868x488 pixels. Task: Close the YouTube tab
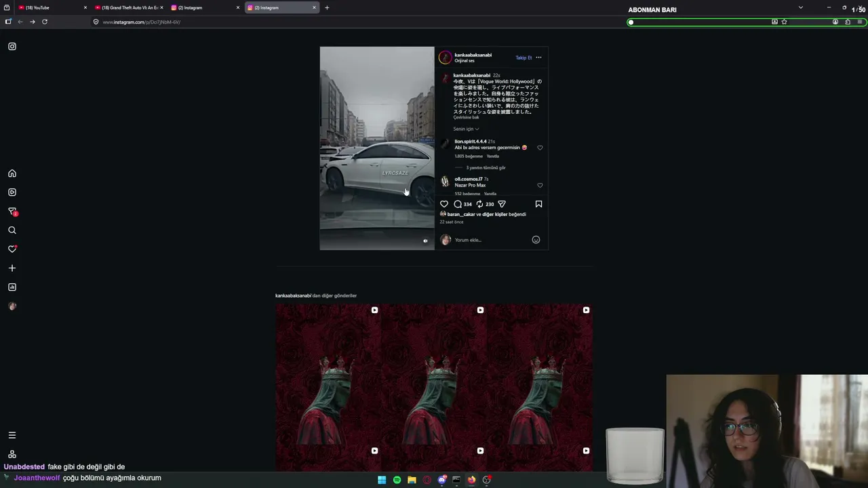pos(85,7)
